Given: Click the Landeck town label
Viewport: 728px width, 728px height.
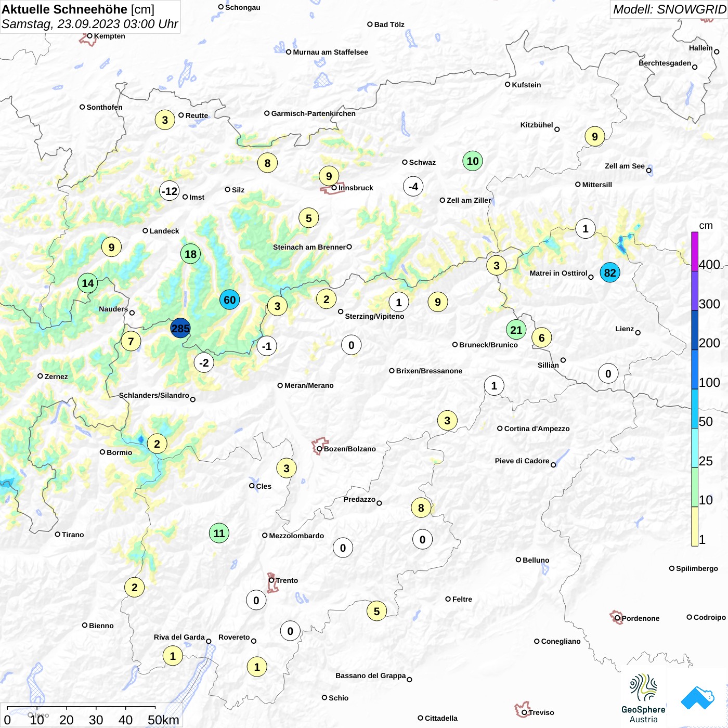Looking at the screenshot, I should point(164,231).
